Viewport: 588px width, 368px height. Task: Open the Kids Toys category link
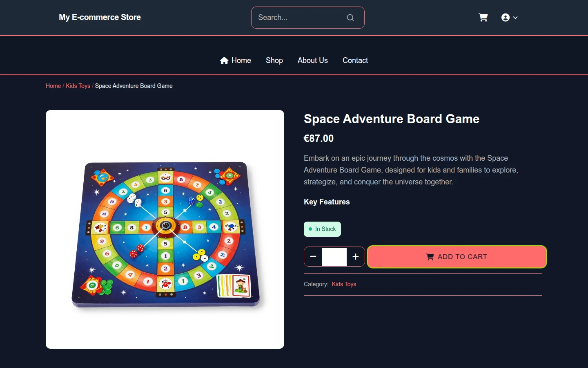(x=344, y=284)
